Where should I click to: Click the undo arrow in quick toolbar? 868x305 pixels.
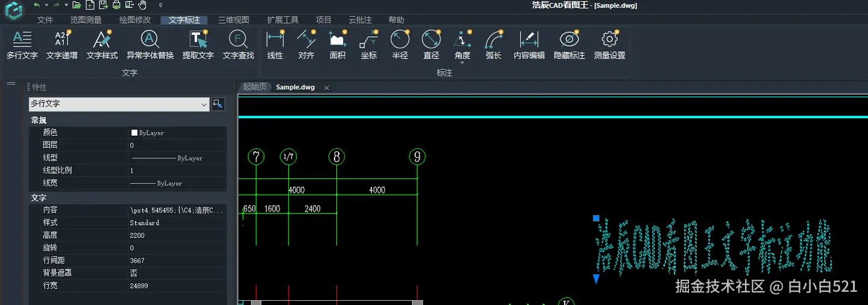[x=37, y=5]
